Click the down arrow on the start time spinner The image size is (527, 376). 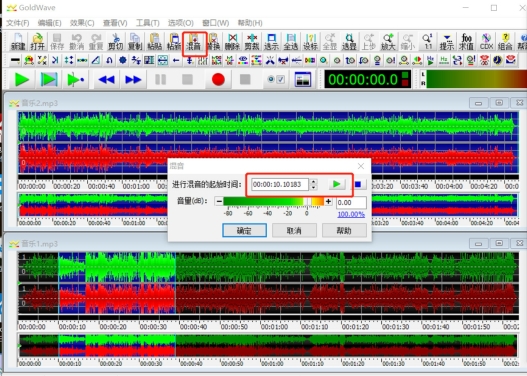pyautogui.click(x=314, y=187)
